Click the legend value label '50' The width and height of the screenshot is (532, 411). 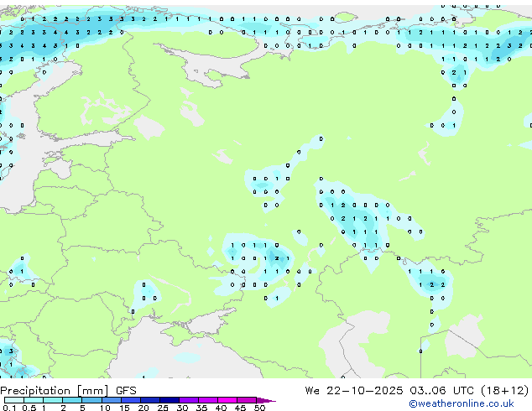[x=259, y=408]
